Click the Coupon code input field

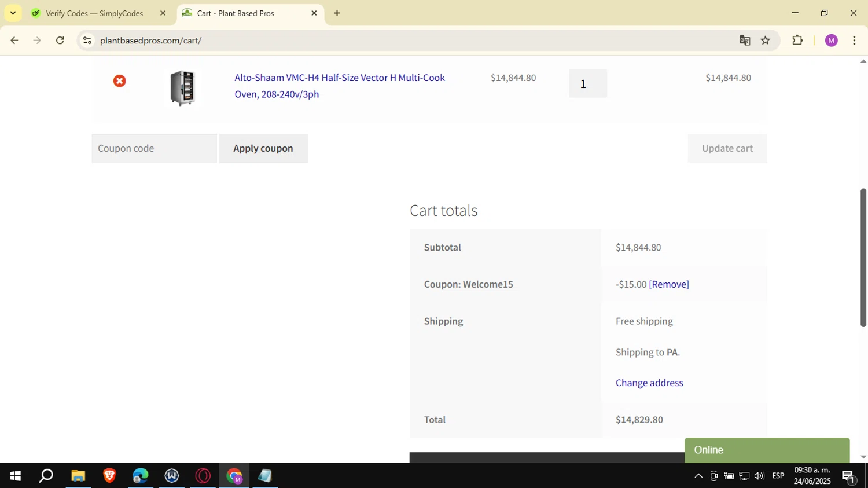point(154,148)
